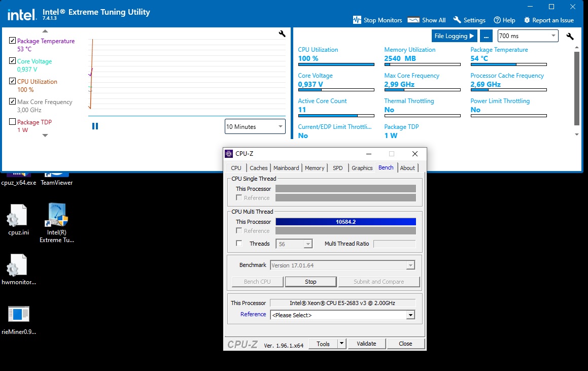Open the Show All monitors view
The image size is (588, 371).
pos(426,20)
